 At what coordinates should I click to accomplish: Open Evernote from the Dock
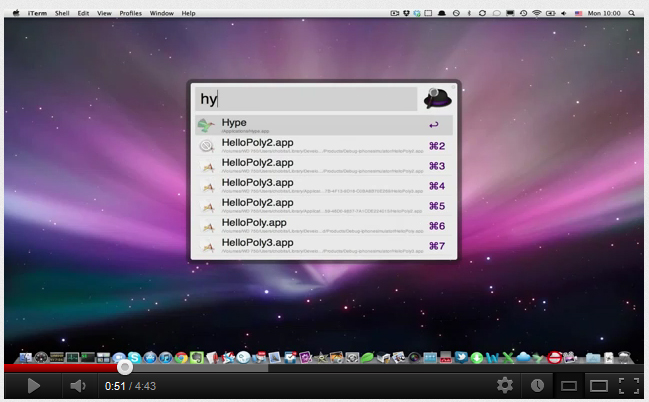(197, 357)
